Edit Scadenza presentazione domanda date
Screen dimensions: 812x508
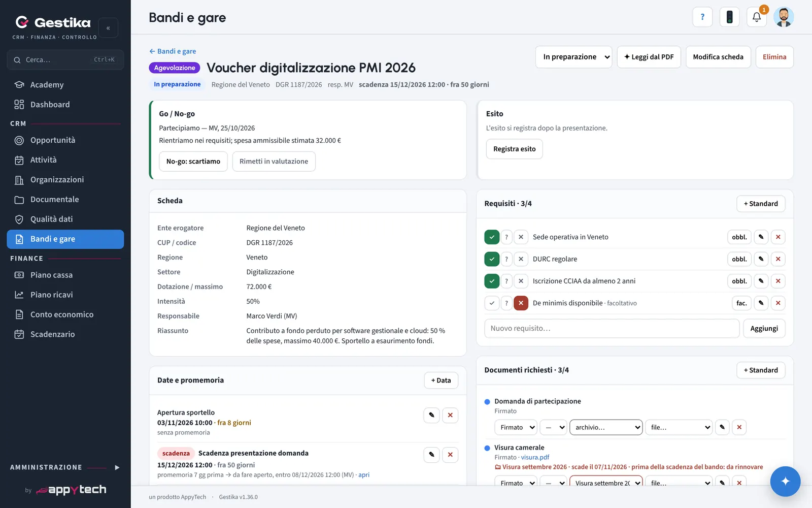pos(431,455)
